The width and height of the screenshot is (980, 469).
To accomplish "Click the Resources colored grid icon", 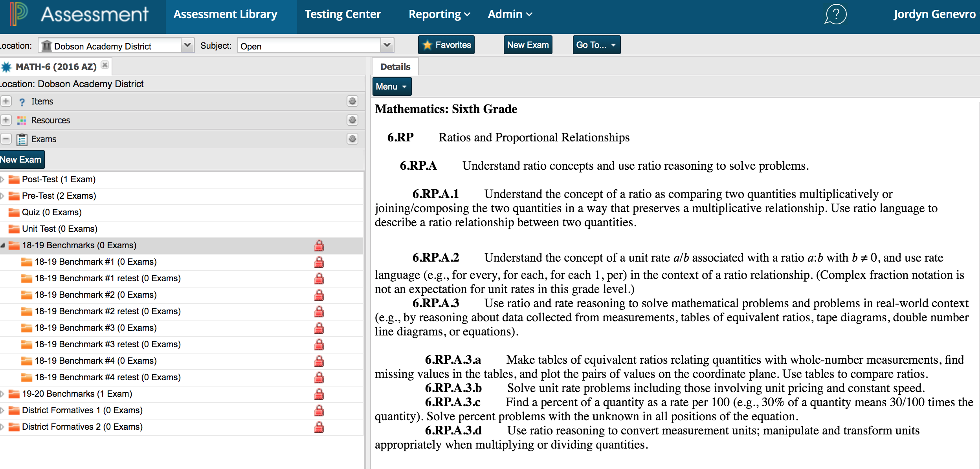I will pyautogui.click(x=22, y=121).
